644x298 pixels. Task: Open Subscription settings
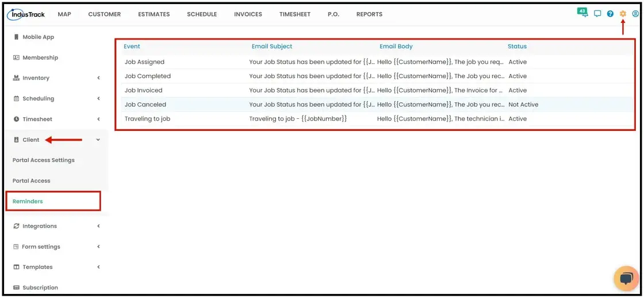[x=40, y=287]
